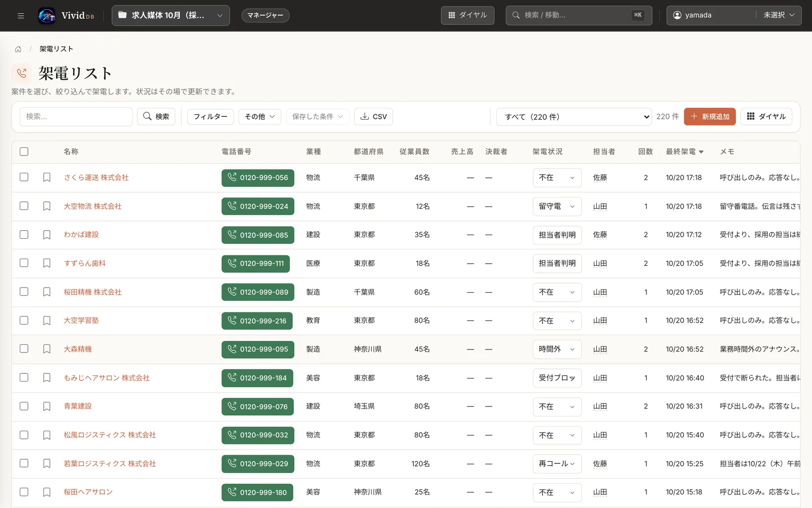Open the 求人媒体 10月 project dropdown

tap(171, 15)
